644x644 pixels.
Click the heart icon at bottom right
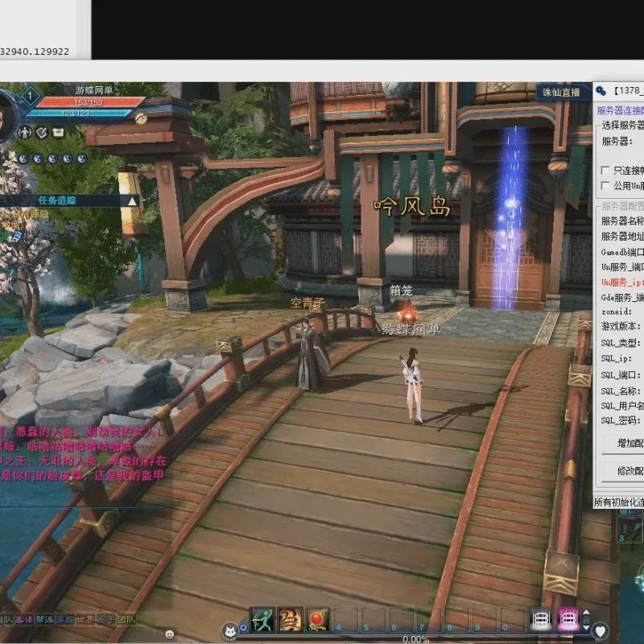click(601, 631)
